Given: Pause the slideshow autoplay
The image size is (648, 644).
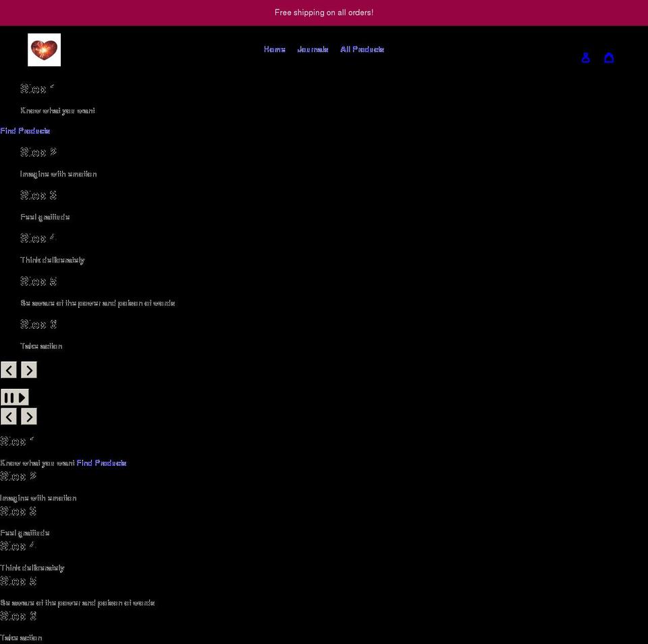Looking at the screenshot, I should [9, 397].
